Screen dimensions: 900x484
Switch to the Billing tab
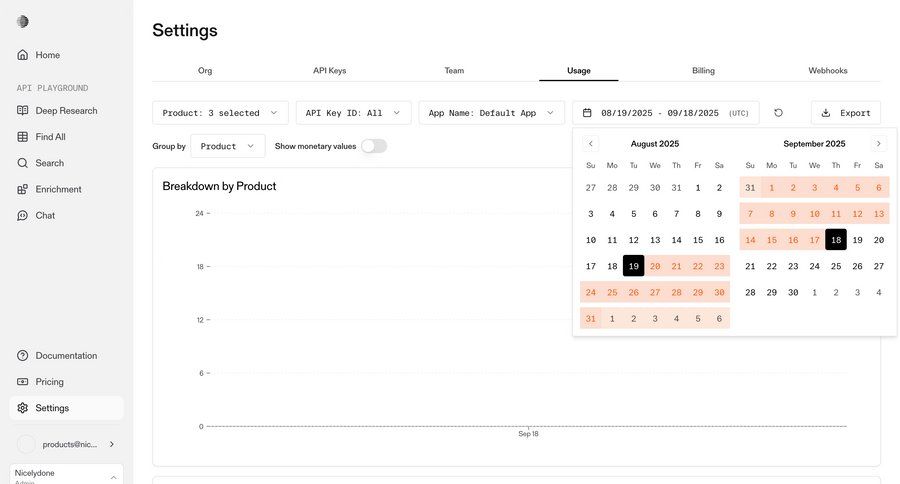coord(703,71)
